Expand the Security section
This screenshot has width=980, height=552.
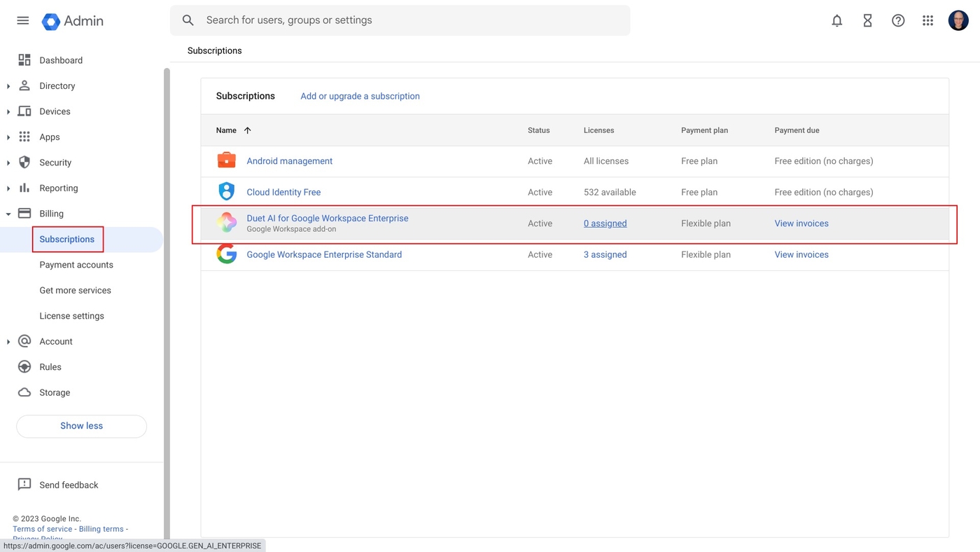pyautogui.click(x=8, y=163)
